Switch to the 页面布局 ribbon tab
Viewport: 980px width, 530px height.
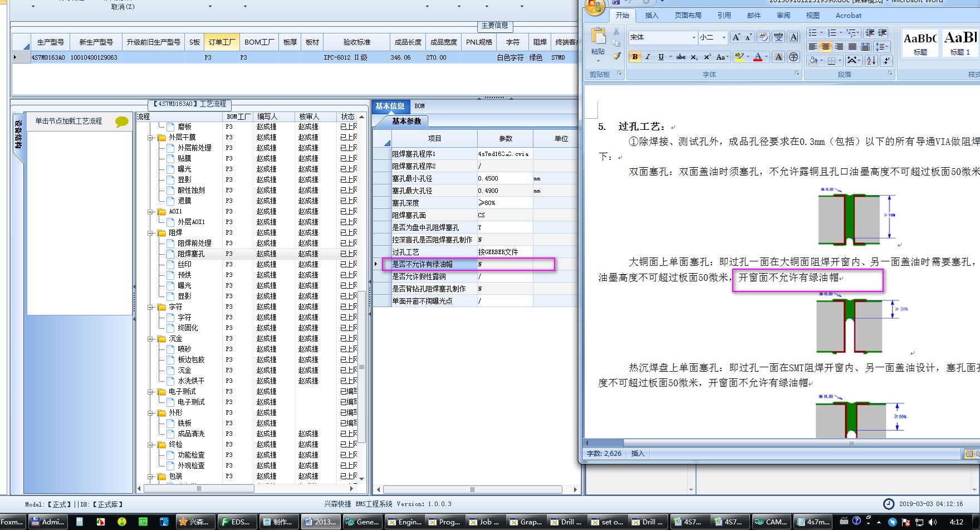point(688,16)
